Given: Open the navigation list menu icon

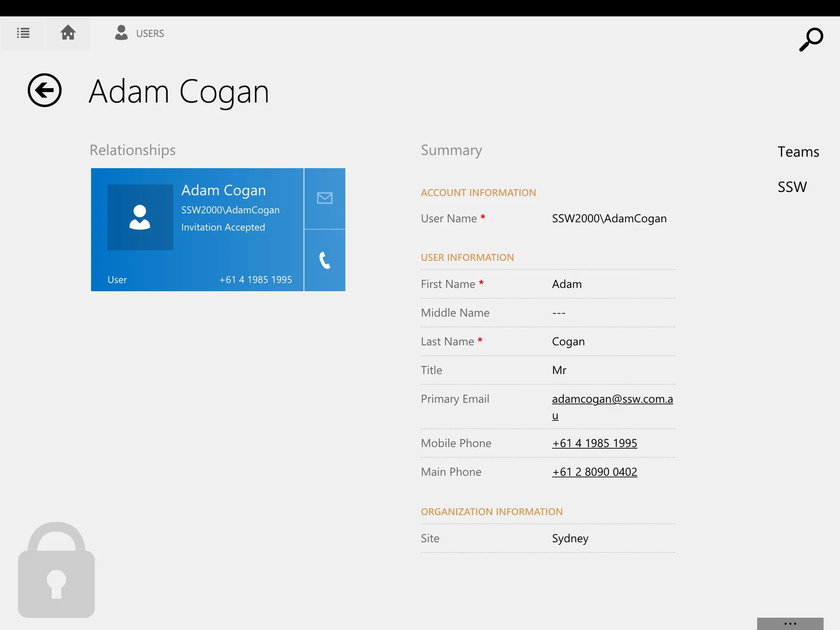Looking at the screenshot, I should [x=23, y=33].
